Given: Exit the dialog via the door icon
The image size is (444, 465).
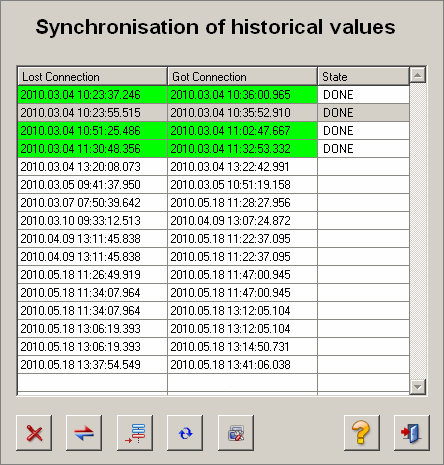Looking at the screenshot, I should point(412,433).
